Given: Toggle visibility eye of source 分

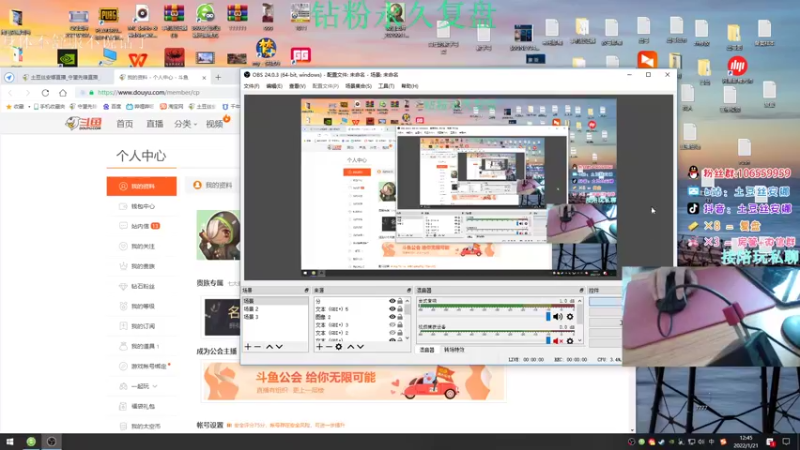Looking at the screenshot, I should [392, 301].
